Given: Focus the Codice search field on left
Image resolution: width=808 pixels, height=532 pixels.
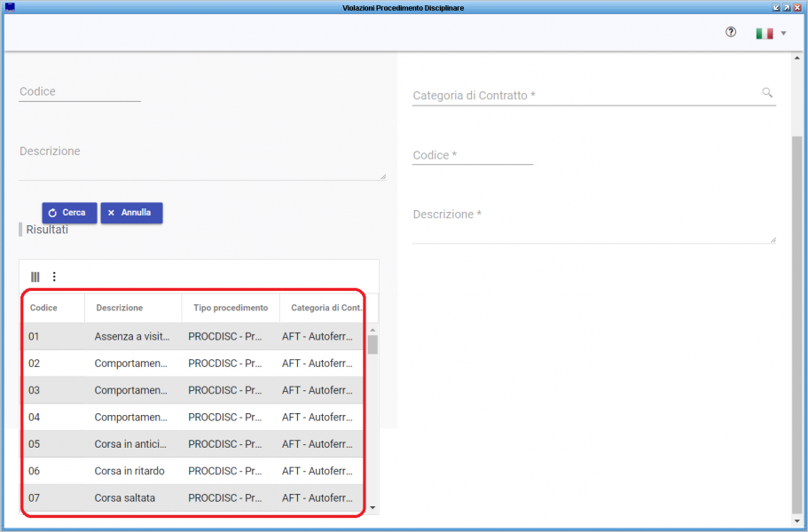Looking at the screenshot, I should point(80,92).
